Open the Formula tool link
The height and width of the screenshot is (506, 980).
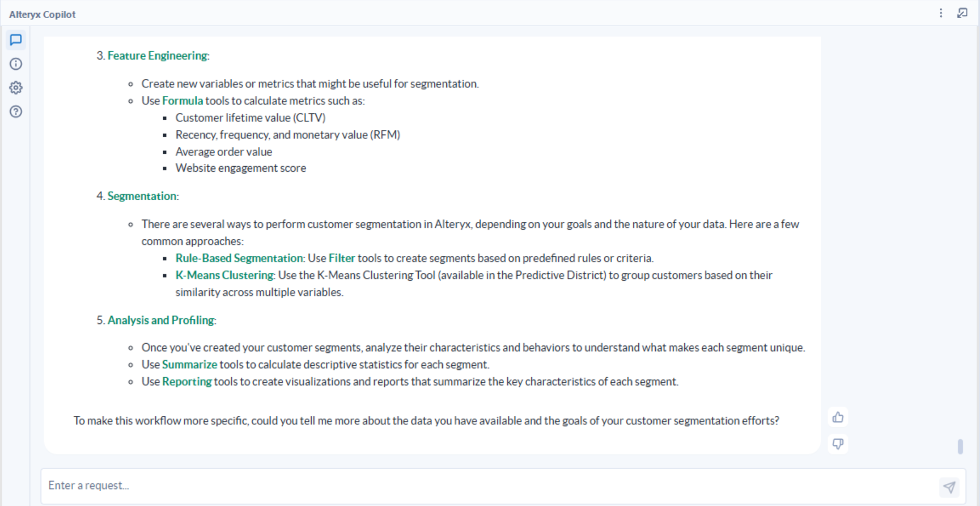point(183,100)
